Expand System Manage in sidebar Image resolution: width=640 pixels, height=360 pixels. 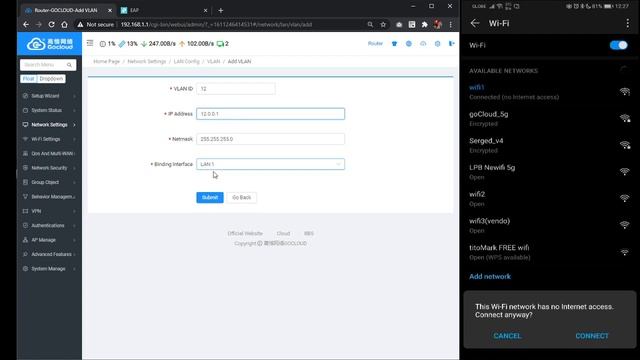[49, 269]
